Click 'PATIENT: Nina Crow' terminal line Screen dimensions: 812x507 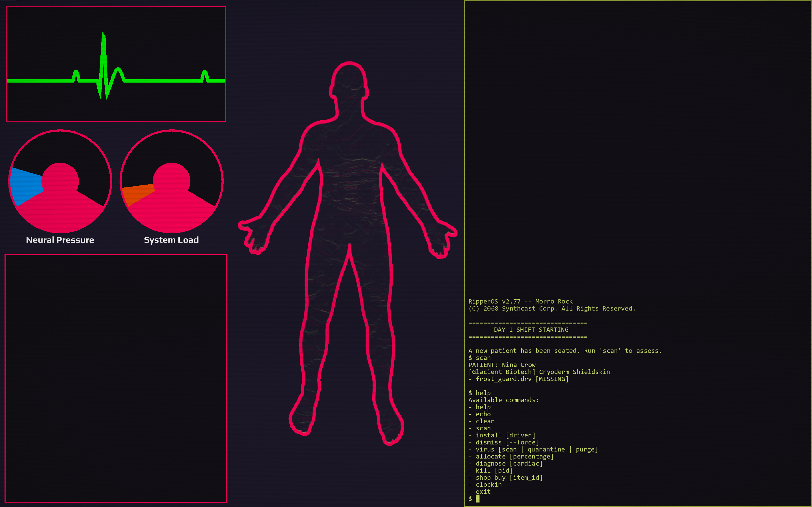(x=502, y=365)
